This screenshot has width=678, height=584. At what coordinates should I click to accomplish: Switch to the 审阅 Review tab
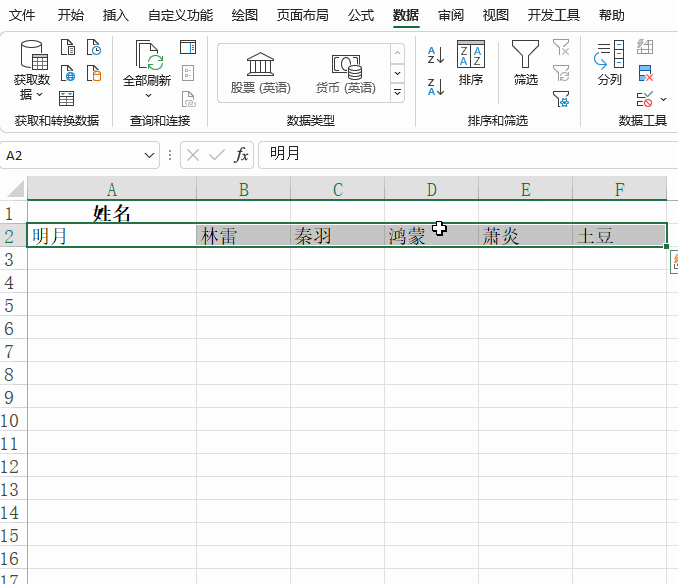[451, 16]
